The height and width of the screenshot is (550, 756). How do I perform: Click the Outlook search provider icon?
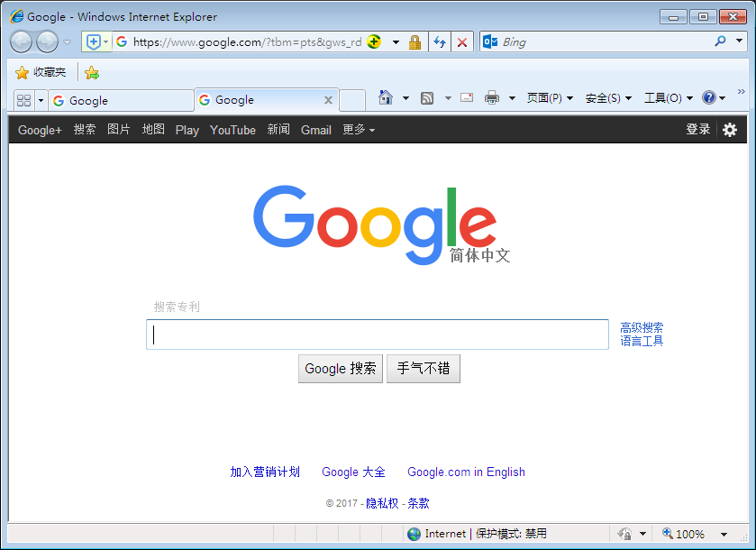coord(490,42)
